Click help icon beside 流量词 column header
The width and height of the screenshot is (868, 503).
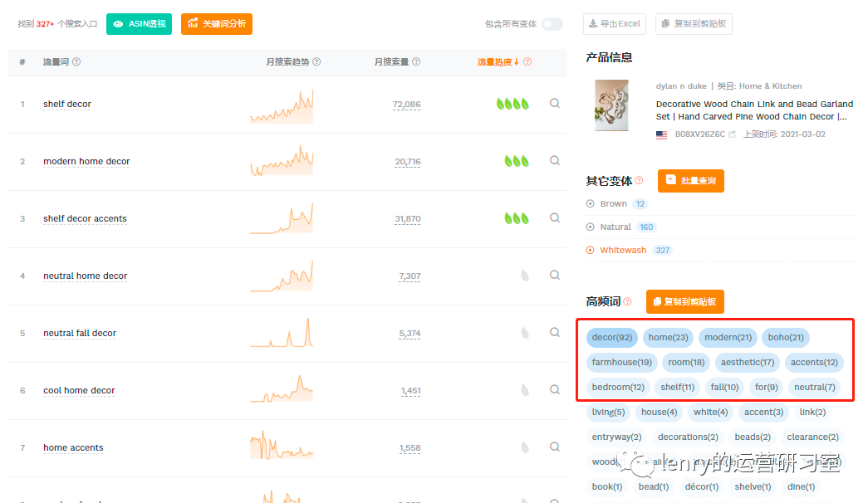(76, 62)
